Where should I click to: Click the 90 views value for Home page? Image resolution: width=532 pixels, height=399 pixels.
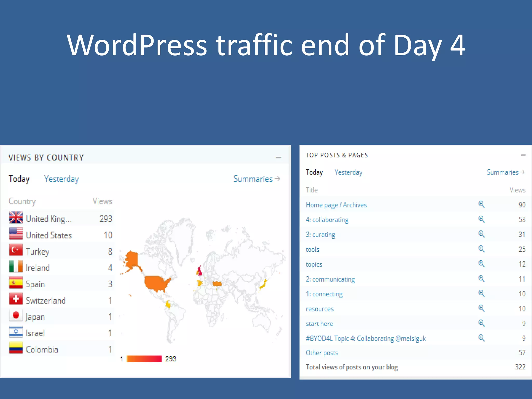pos(522,205)
